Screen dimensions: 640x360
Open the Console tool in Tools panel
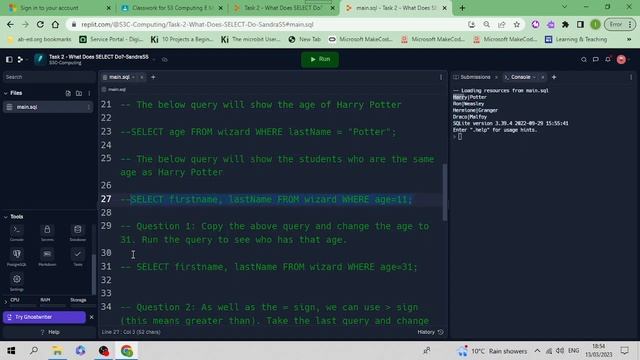17,233
